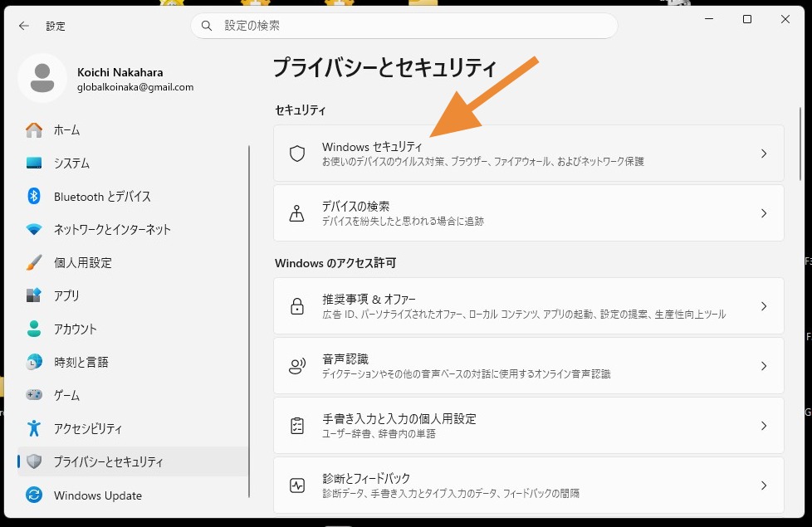Open 個人用設定 in sidebar
The height and width of the screenshot is (527, 812).
click(83, 262)
